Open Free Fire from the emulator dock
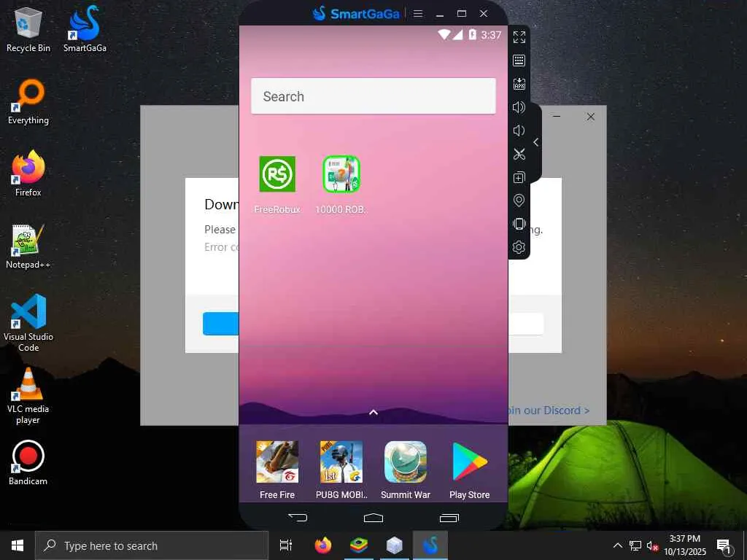The image size is (747, 560). pos(277,462)
